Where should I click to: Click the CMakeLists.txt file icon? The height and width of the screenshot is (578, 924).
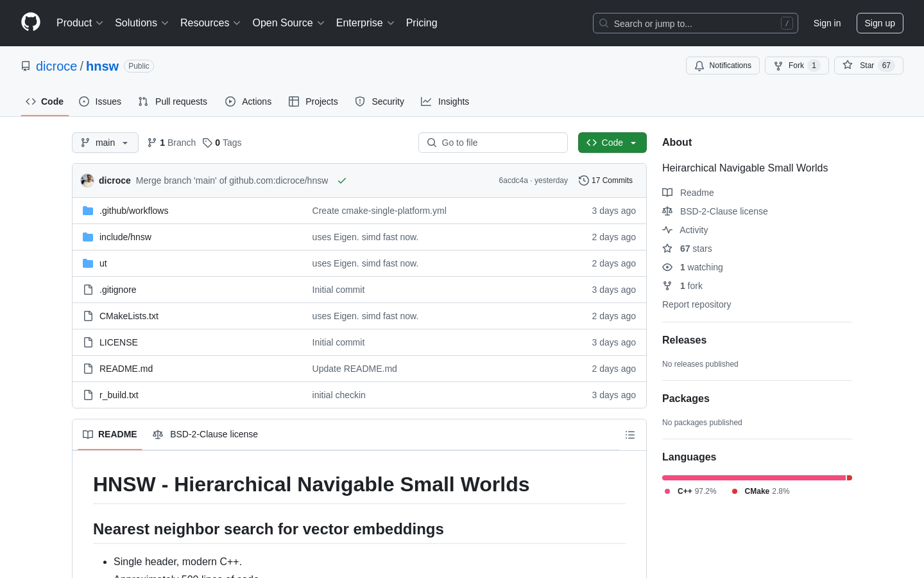pyautogui.click(x=88, y=316)
